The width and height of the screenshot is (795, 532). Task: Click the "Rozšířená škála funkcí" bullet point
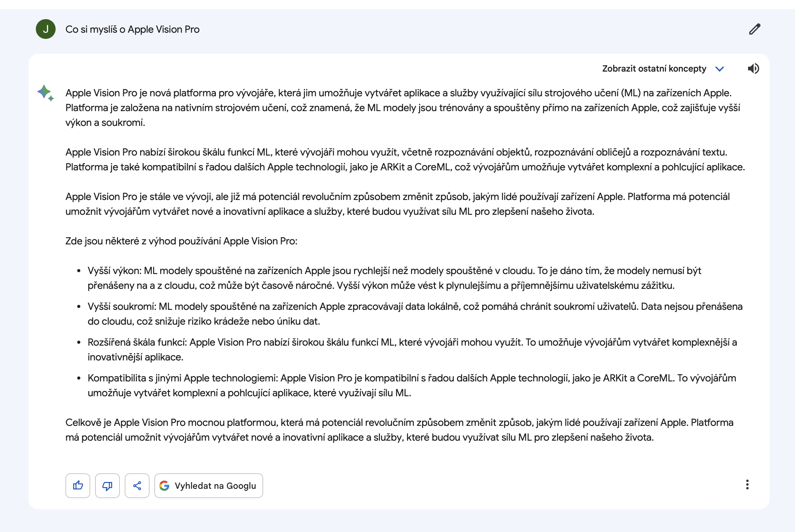[x=412, y=349]
